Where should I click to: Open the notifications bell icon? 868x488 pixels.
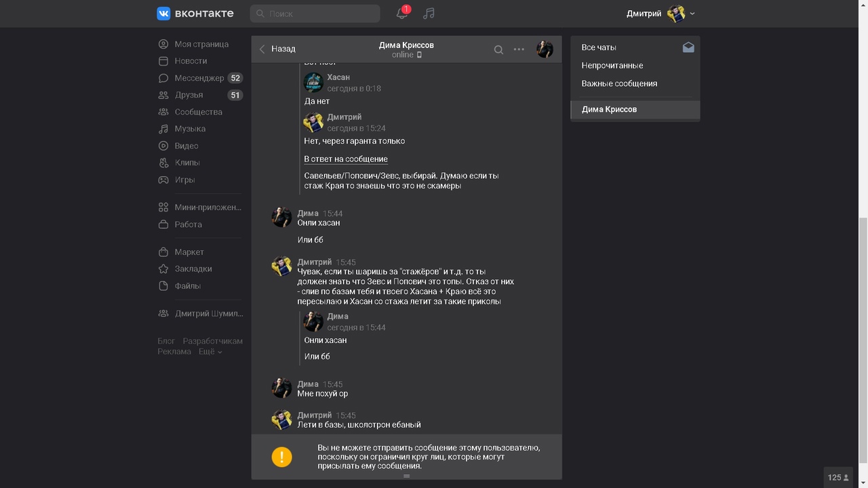pos(402,14)
